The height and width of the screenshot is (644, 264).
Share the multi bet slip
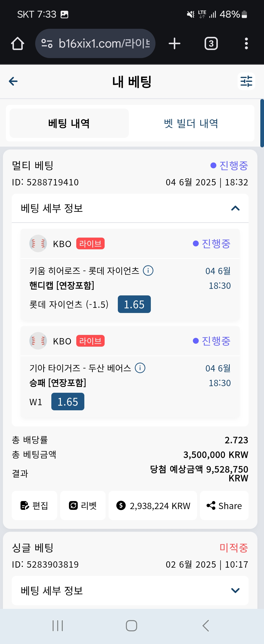(x=224, y=505)
